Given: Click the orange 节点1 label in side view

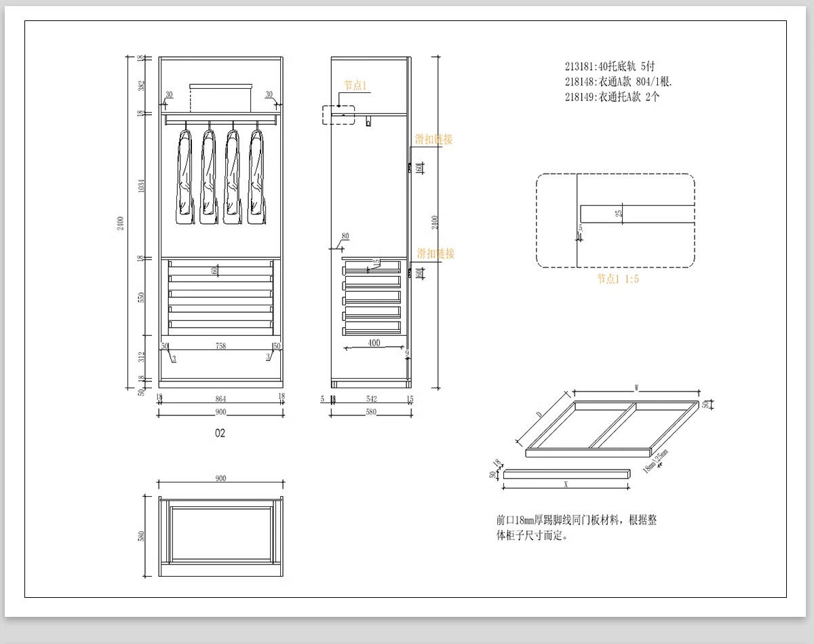Looking at the screenshot, I should (355, 86).
